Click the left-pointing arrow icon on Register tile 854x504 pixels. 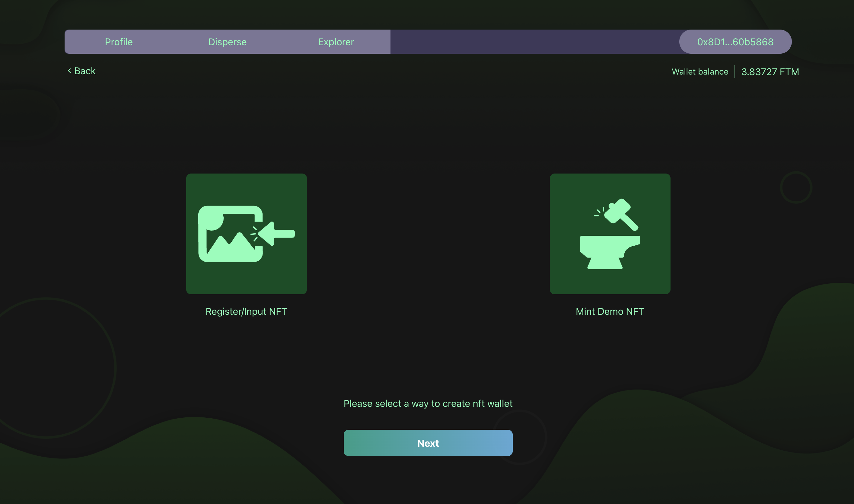pos(277,234)
